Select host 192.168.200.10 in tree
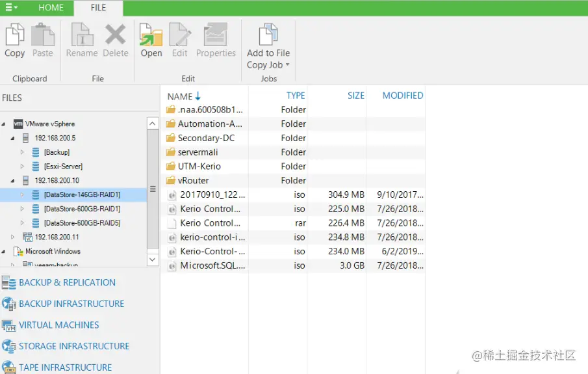The width and height of the screenshot is (588, 374). tap(57, 181)
